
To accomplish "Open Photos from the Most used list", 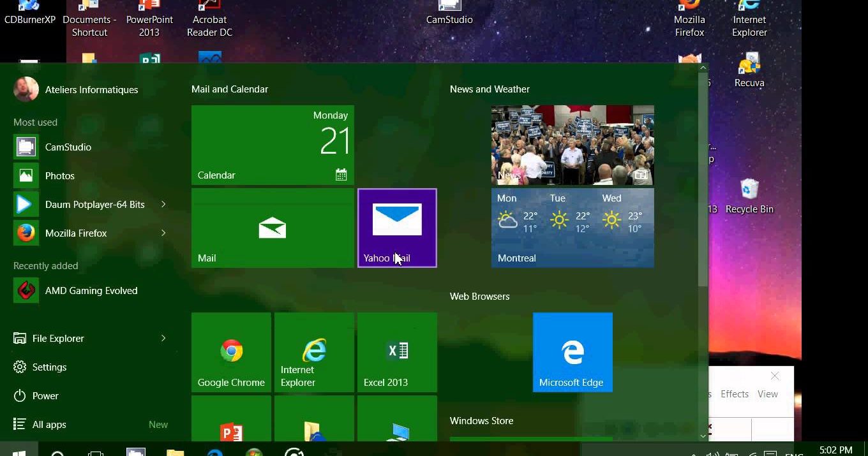I will [x=59, y=176].
